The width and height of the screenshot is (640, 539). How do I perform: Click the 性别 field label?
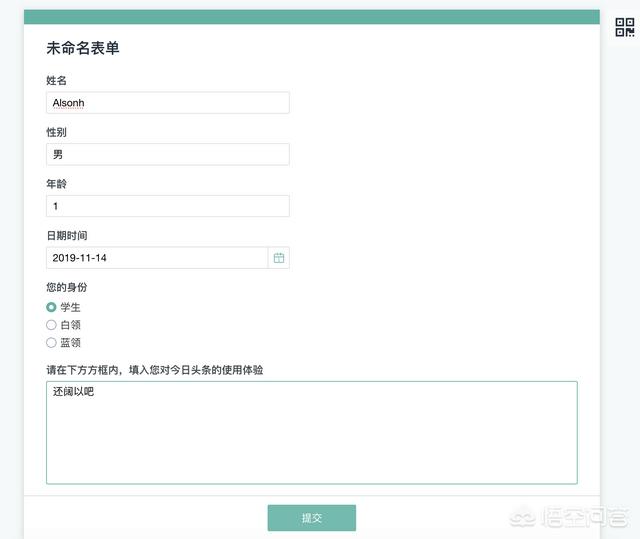pyautogui.click(x=56, y=132)
